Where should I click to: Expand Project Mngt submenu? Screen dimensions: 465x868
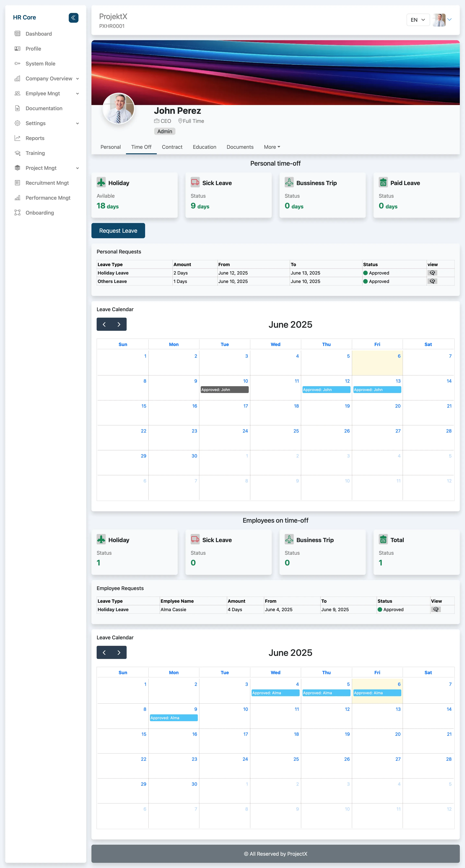pos(77,168)
